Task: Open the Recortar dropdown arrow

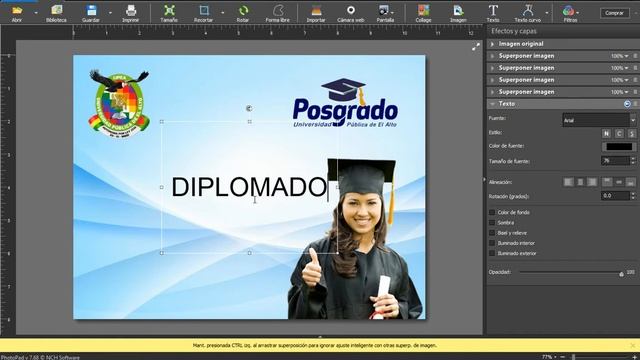Action: tap(222, 13)
